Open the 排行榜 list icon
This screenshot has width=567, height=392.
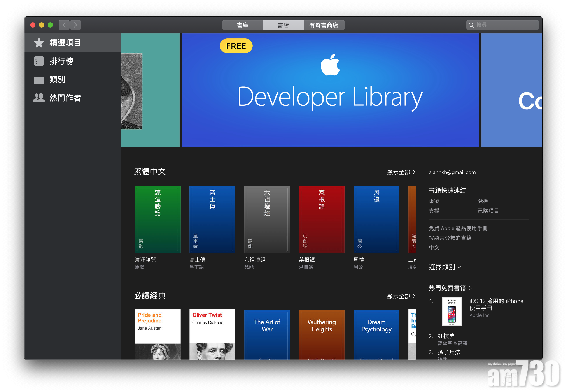39,61
